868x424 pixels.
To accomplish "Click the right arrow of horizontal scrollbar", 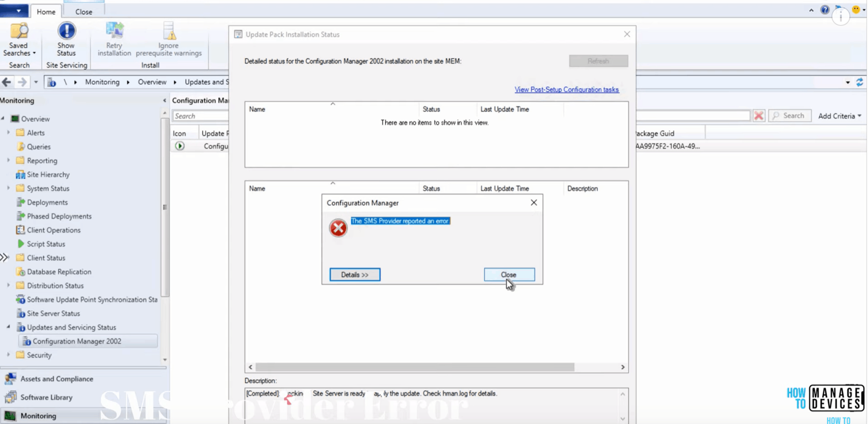I will coord(623,367).
